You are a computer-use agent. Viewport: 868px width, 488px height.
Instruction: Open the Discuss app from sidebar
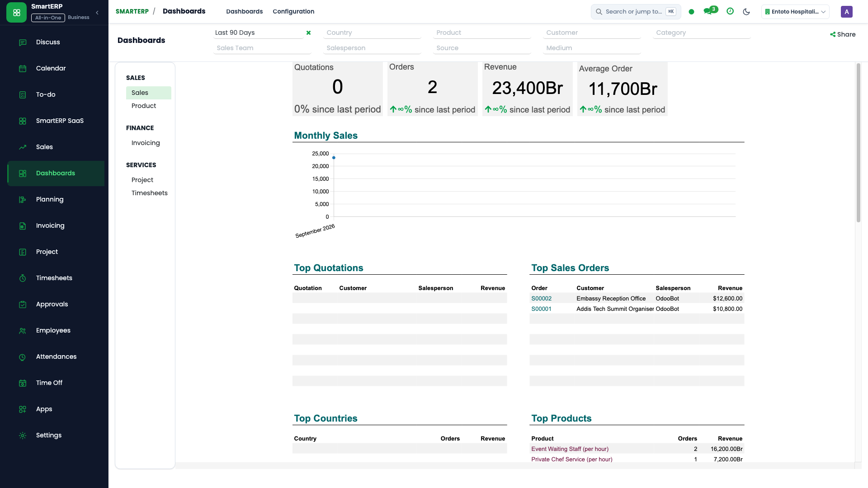[56, 42]
